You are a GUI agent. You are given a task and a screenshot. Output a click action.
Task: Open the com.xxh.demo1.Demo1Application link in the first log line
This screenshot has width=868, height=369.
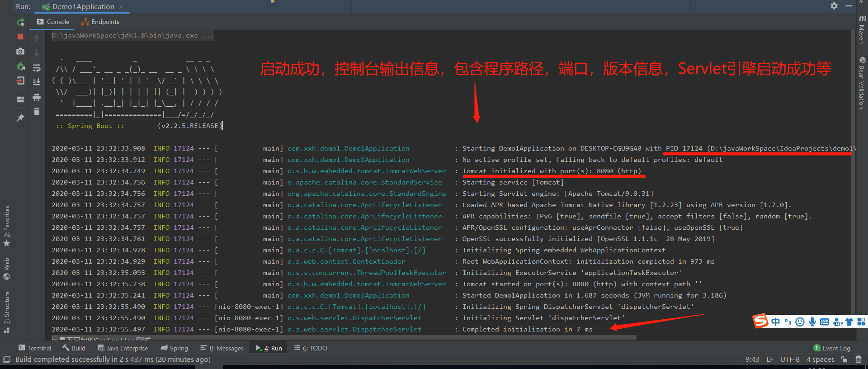coord(349,148)
